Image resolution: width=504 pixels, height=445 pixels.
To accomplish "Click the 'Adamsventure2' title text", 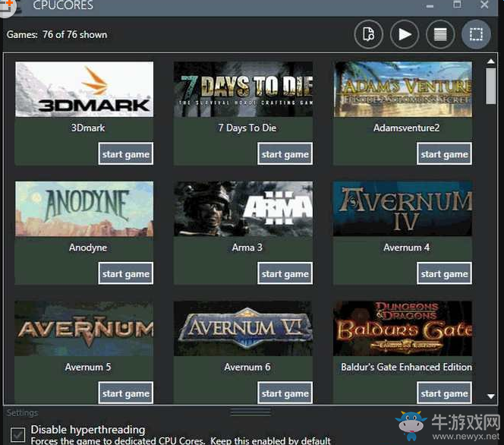I will [x=406, y=128].
